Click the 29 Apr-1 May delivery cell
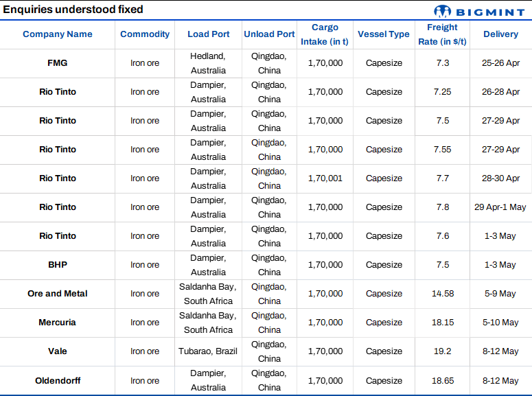This screenshot has width=532, height=396. 500,207
